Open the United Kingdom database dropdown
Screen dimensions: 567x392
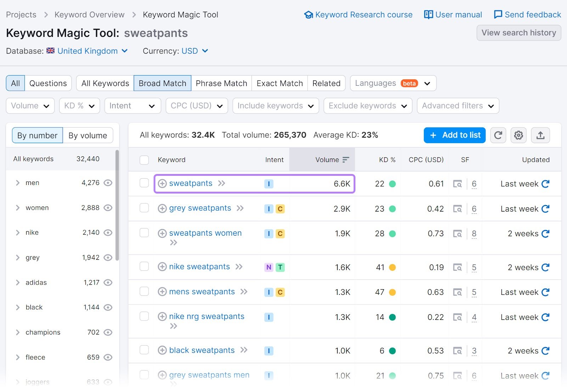tap(87, 51)
